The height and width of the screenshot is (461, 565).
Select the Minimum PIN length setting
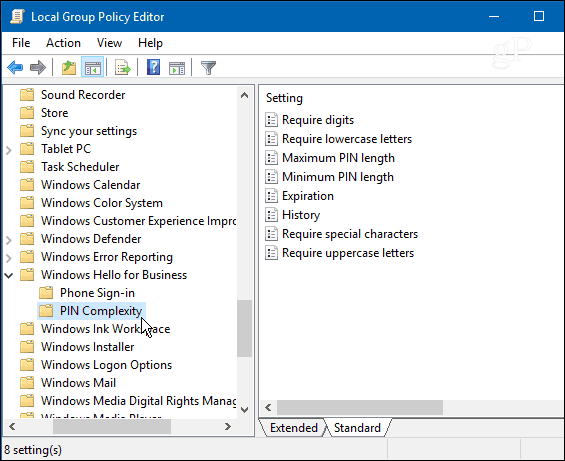338,177
